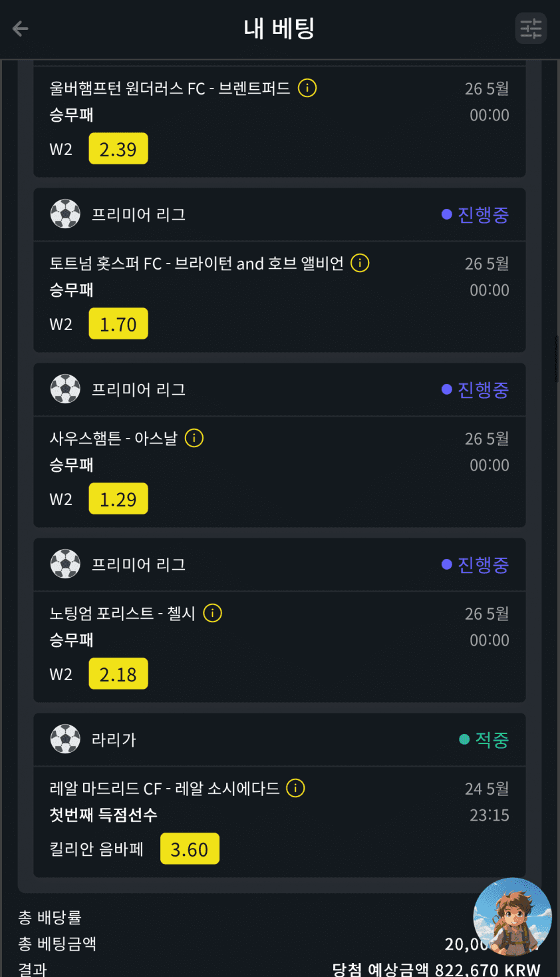Click soccer ball icon above 토트넘 match

(x=65, y=214)
